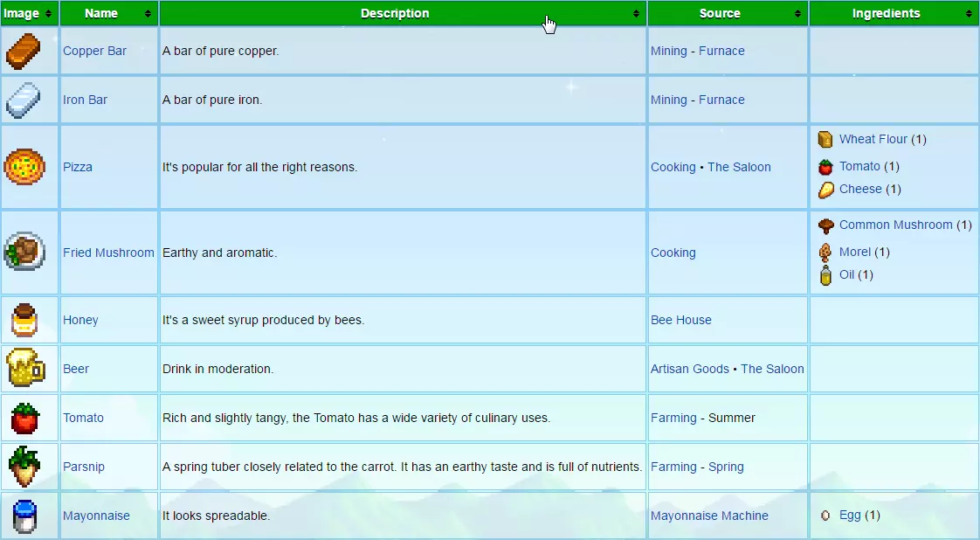Click the Tomato ingredient icon in Pizza row

point(825,166)
